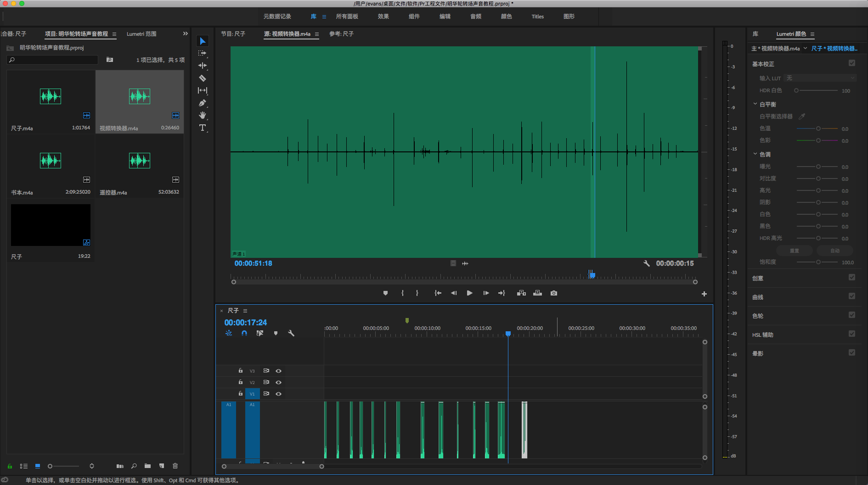Open the 输入 LUT dropdown
This screenshot has width=868, height=485.
coord(821,78)
